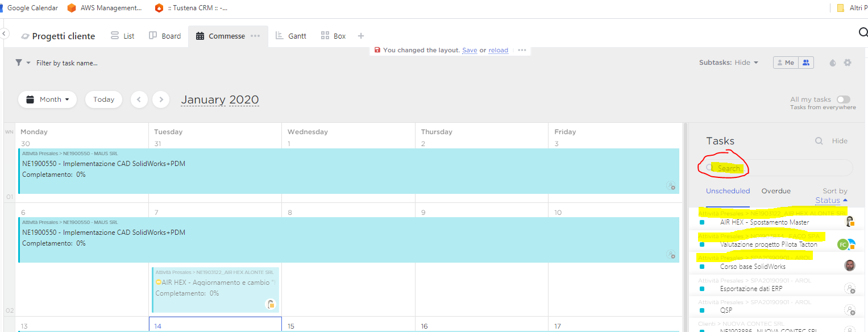The width and height of the screenshot is (868, 332).
Task: Click the Today button
Action: [x=104, y=99]
